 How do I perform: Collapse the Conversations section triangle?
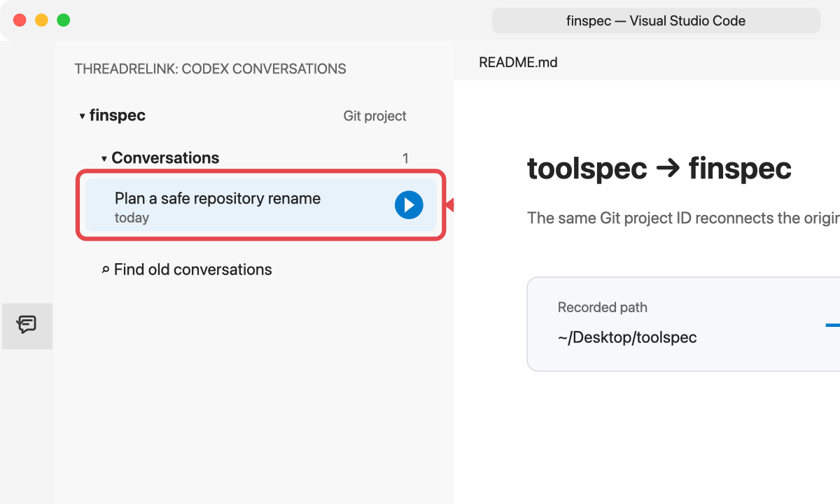click(104, 159)
